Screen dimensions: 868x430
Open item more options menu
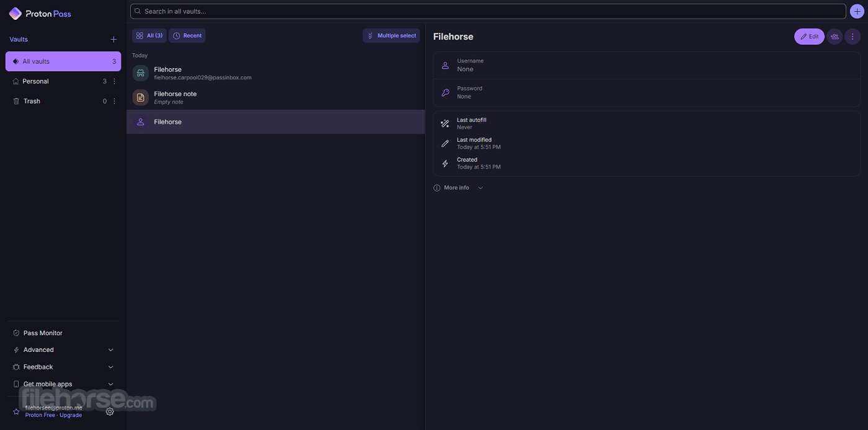852,37
